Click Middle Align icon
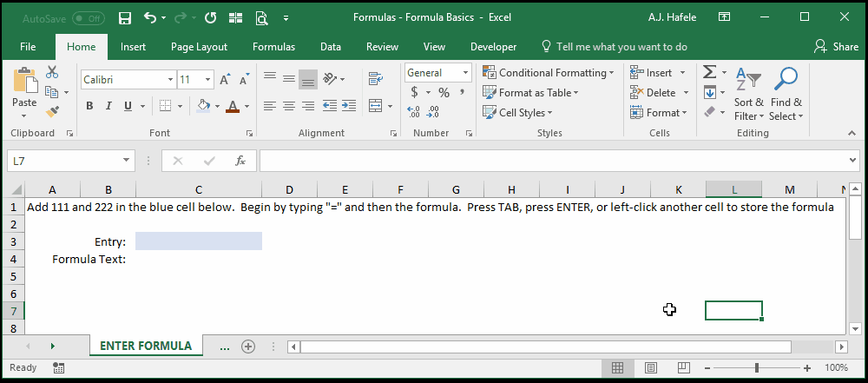The width and height of the screenshot is (868, 383). tap(289, 78)
